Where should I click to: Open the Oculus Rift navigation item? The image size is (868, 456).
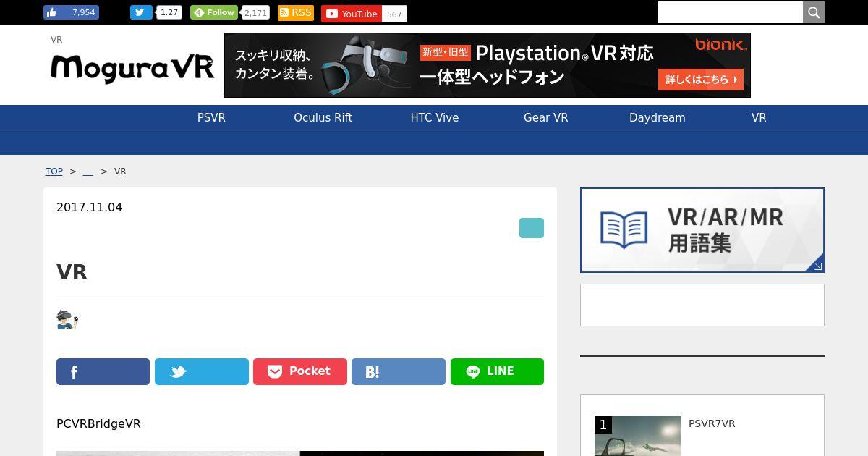point(323,117)
